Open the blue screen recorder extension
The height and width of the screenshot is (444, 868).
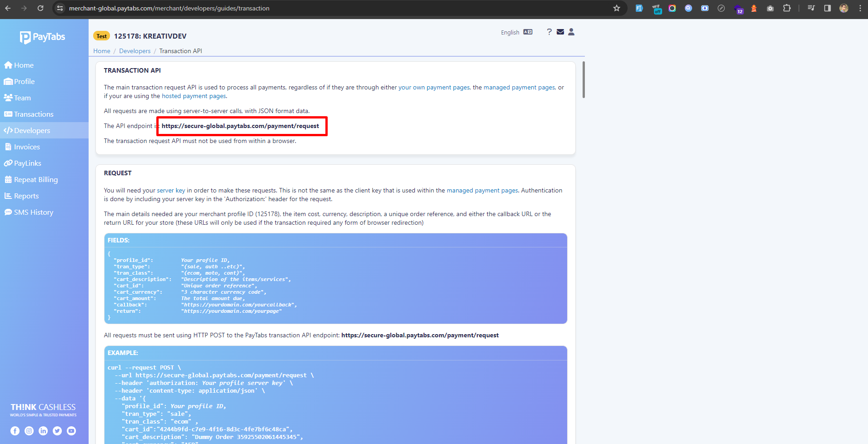(705, 8)
